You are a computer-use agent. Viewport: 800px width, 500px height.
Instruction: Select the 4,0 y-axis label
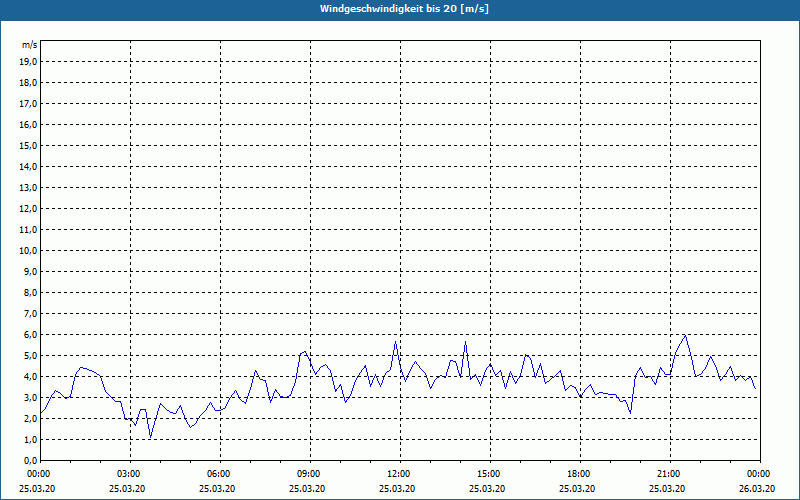pyautogui.click(x=31, y=377)
